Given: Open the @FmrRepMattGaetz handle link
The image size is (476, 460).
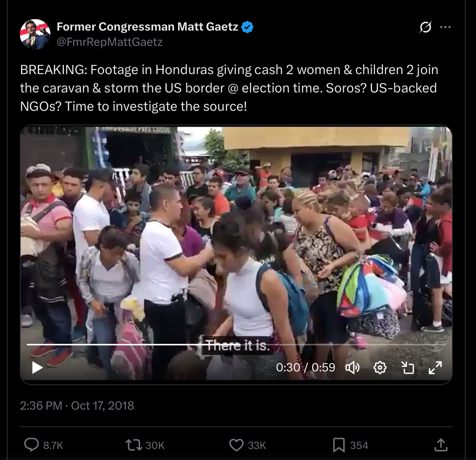Looking at the screenshot, I should (110, 42).
